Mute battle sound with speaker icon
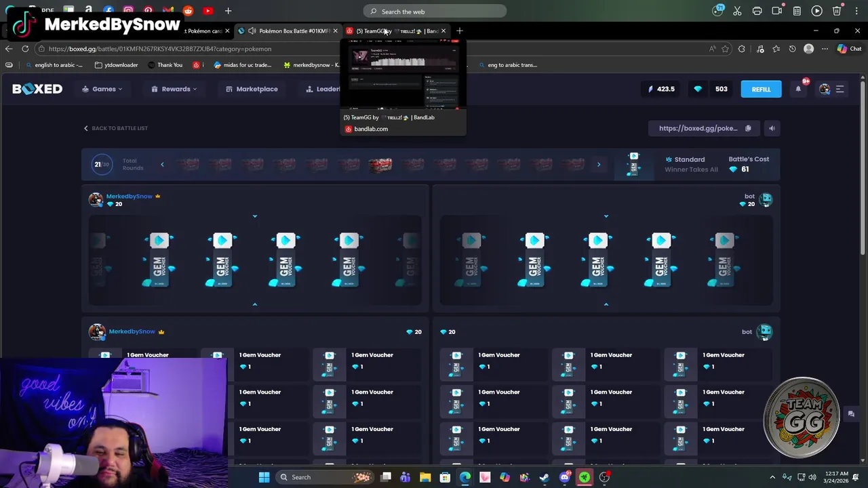The width and height of the screenshot is (868, 488). point(771,128)
